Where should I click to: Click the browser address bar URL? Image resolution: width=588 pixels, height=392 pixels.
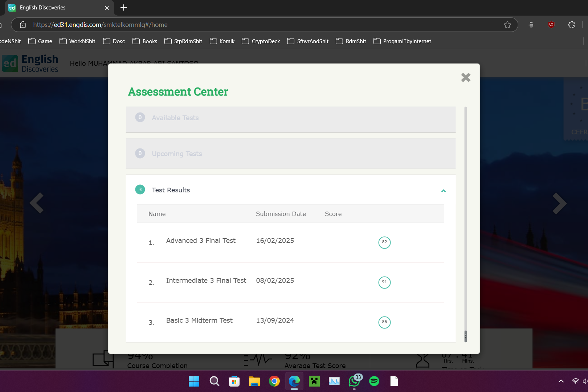[100, 25]
